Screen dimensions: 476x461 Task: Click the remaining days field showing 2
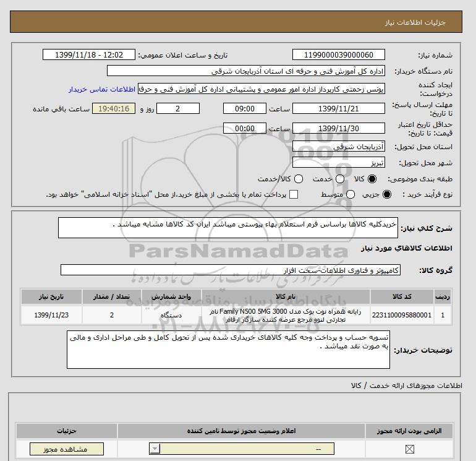click(178, 108)
